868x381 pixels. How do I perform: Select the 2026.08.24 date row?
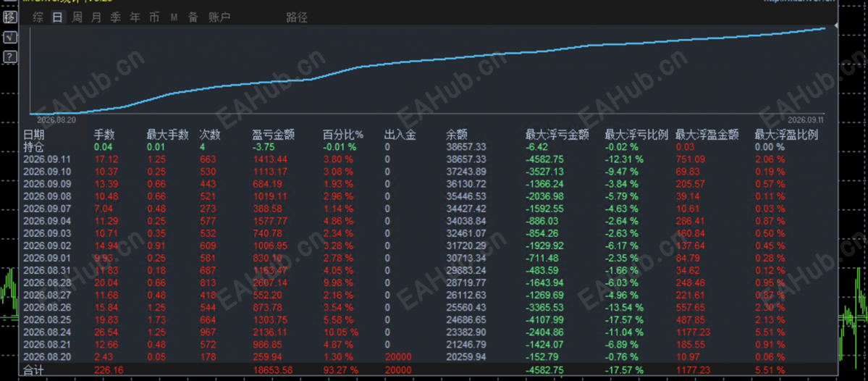click(x=46, y=331)
